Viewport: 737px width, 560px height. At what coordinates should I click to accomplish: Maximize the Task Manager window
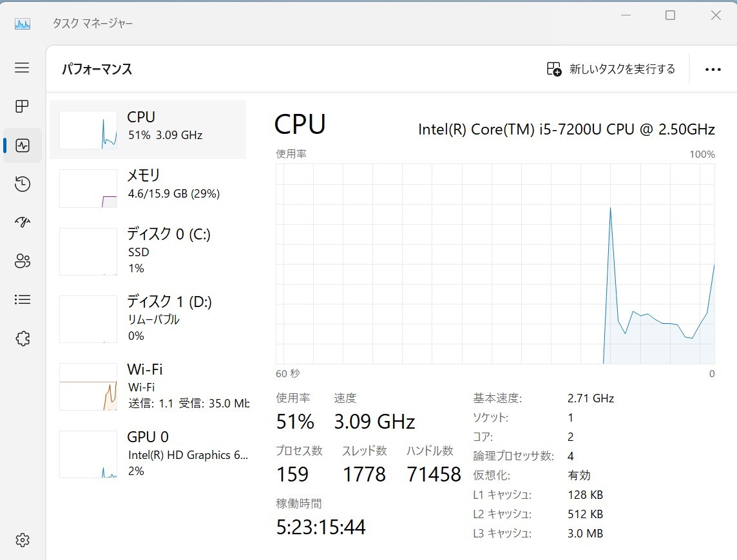pos(670,15)
